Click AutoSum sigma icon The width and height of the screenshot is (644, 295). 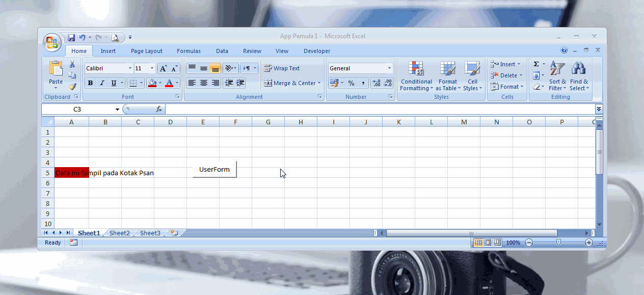tap(536, 64)
